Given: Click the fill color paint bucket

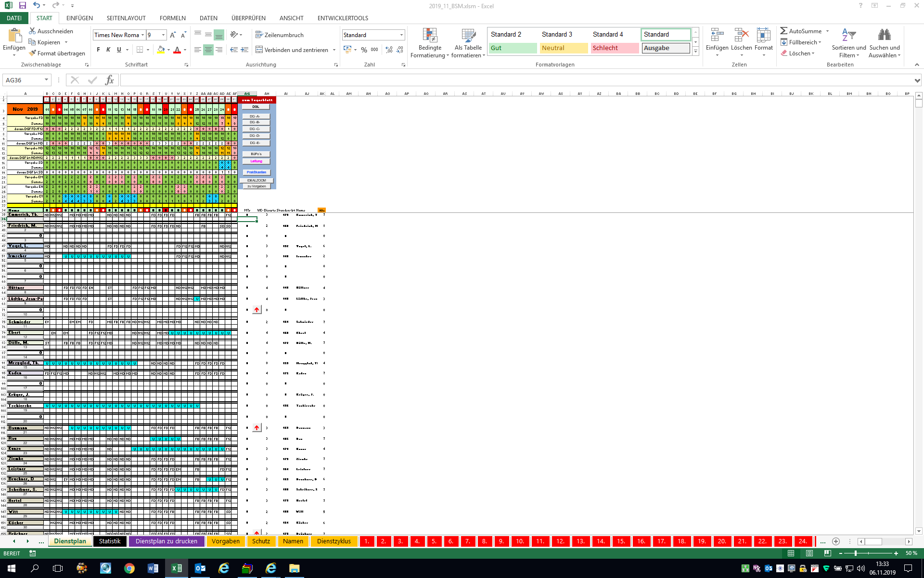Looking at the screenshot, I should click(161, 50).
